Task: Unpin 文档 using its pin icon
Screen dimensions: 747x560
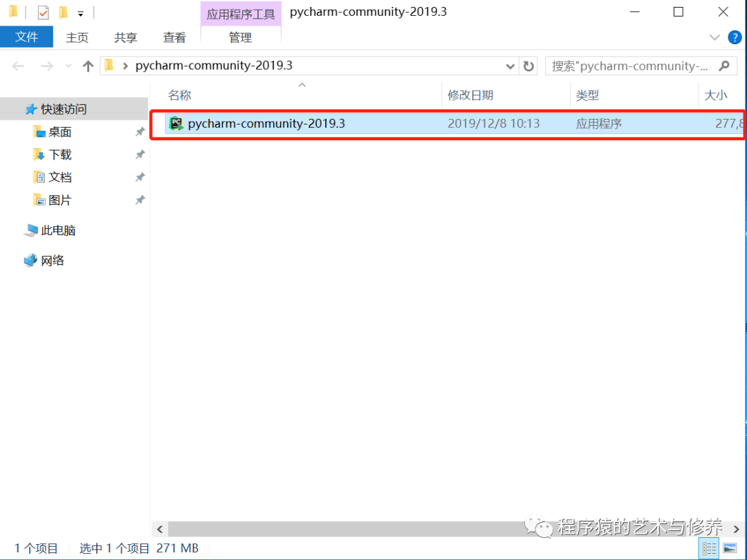Action: (140, 177)
